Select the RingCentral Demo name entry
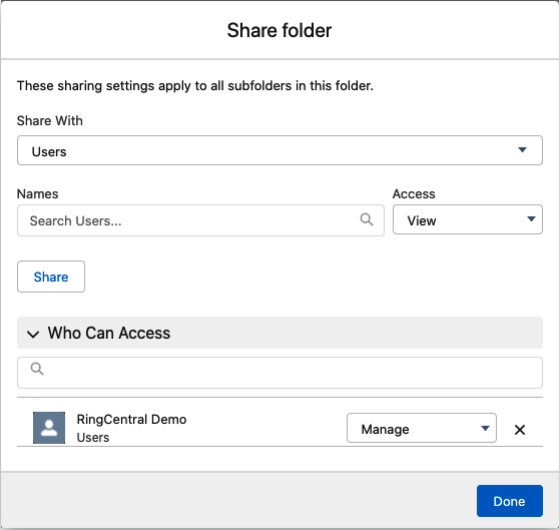The width and height of the screenshot is (559, 530). coord(132,420)
